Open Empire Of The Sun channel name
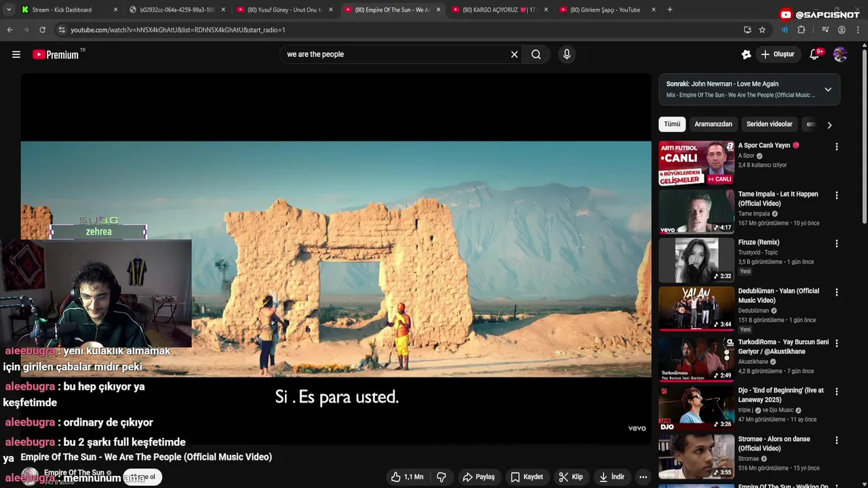Screen dimensions: 868x488 pyautogui.click(x=74, y=472)
